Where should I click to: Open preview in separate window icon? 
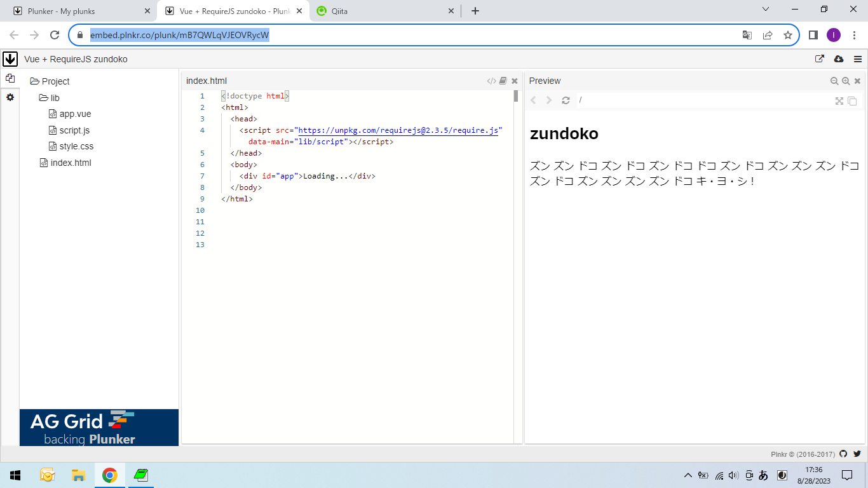853,100
